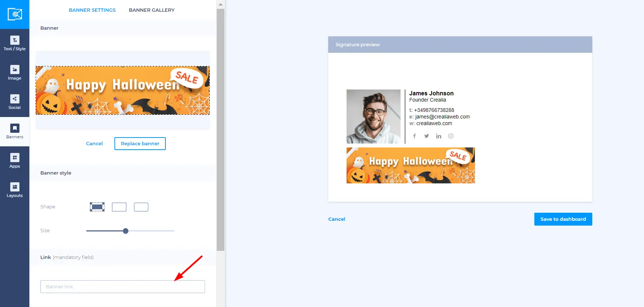Click the Halloween banner in settings panel
The image size is (644, 307).
[x=122, y=90]
